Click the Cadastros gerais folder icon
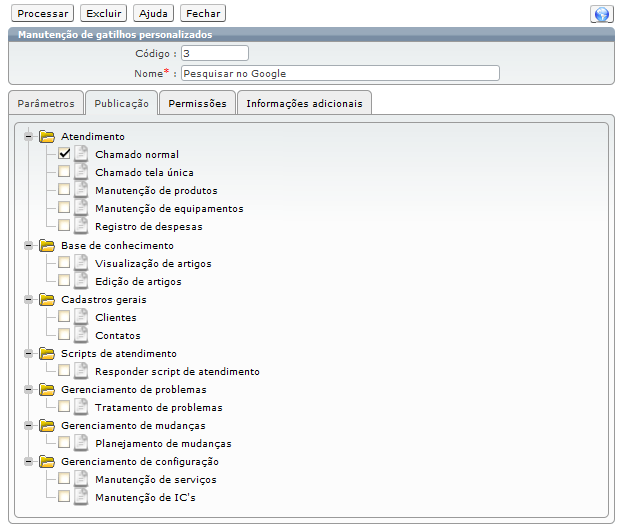Screen dimensions: 620x528 pos(47,300)
